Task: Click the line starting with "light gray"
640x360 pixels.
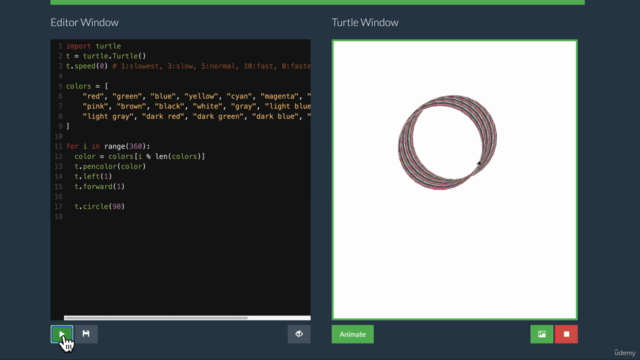Action: click(x=196, y=116)
